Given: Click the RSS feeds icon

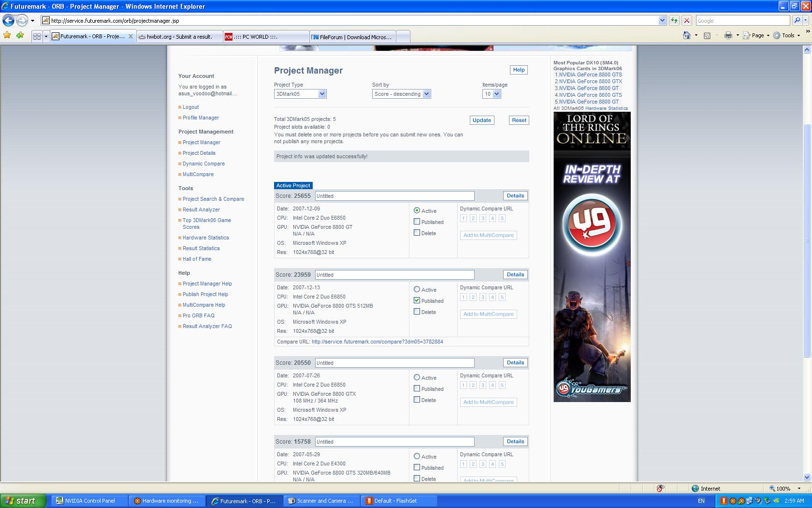Looking at the screenshot, I should coord(707,36).
